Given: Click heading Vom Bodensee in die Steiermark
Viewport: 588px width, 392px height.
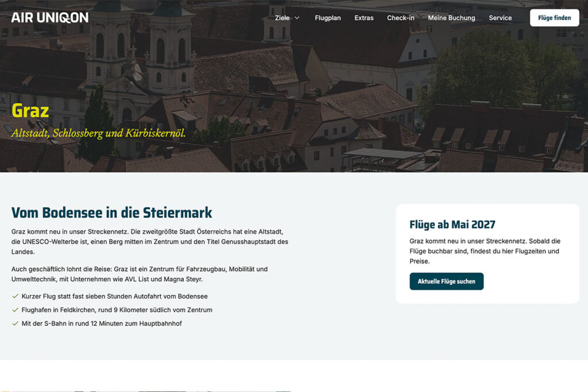Looking at the screenshot, I should [x=112, y=212].
